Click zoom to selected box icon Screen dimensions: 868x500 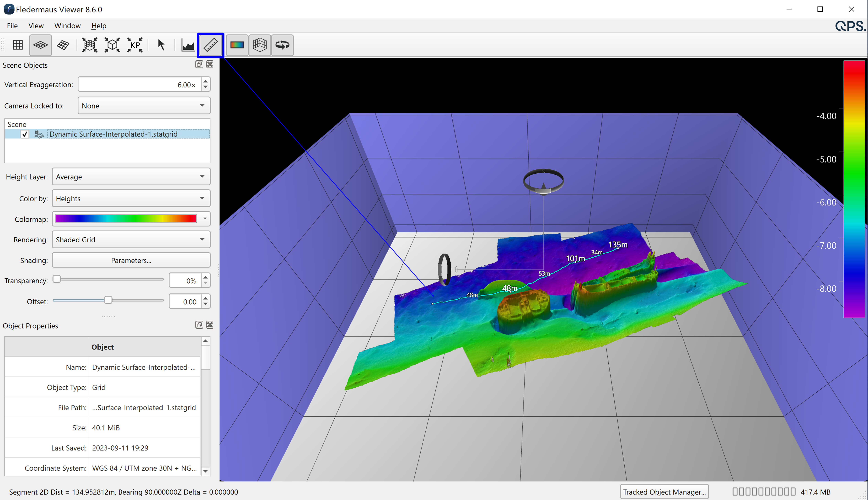click(112, 45)
